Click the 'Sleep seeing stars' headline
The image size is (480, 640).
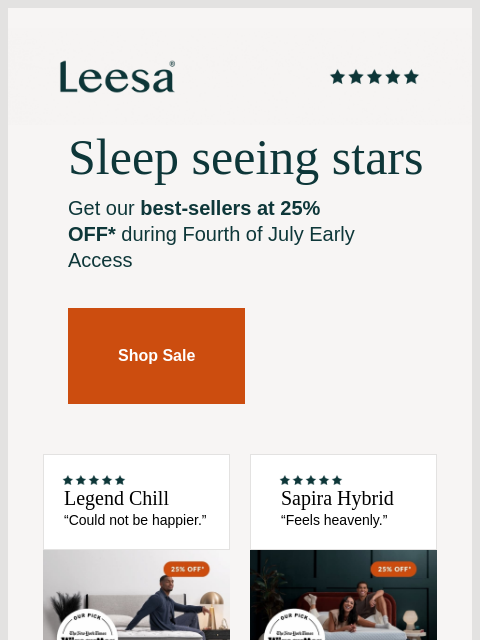click(246, 158)
